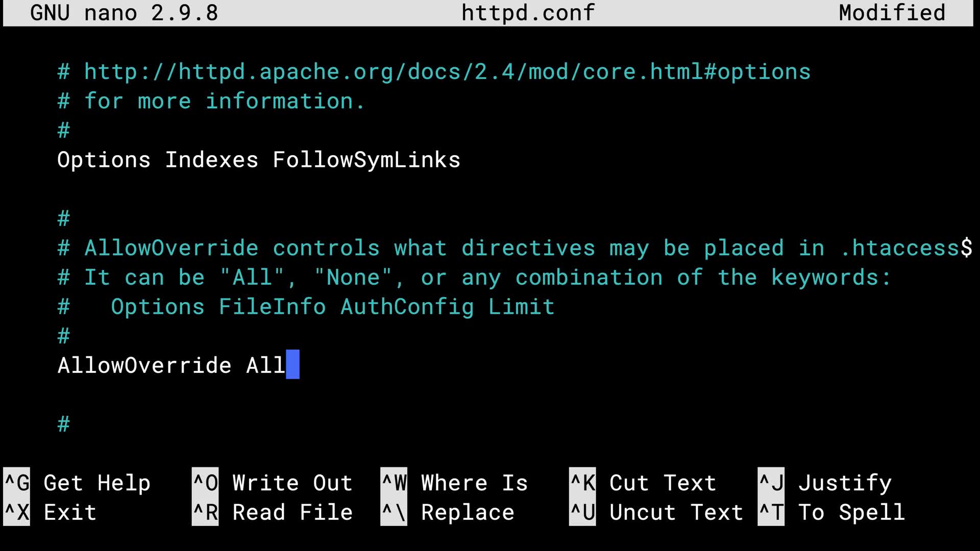Click the blue text cursor block

tap(293, 364)
